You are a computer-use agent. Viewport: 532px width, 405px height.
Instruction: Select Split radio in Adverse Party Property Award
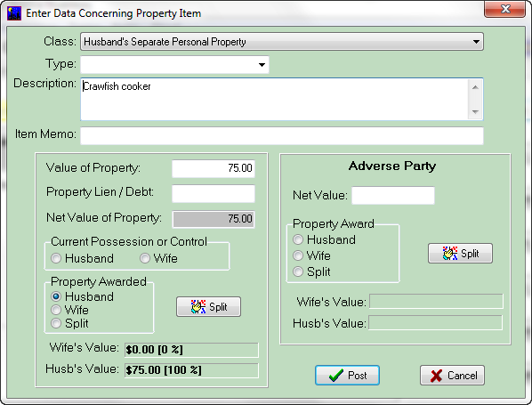(x=298, y=271)
